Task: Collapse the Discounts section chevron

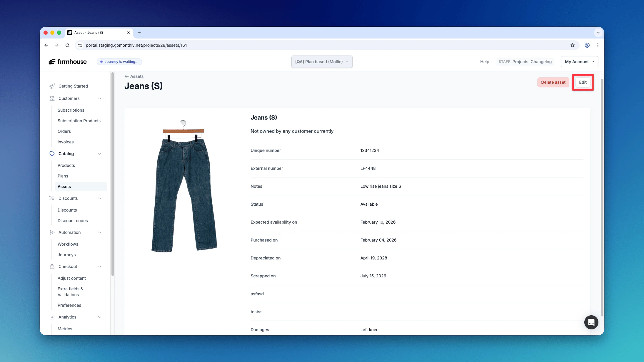Action: click(x=100, y=198)
